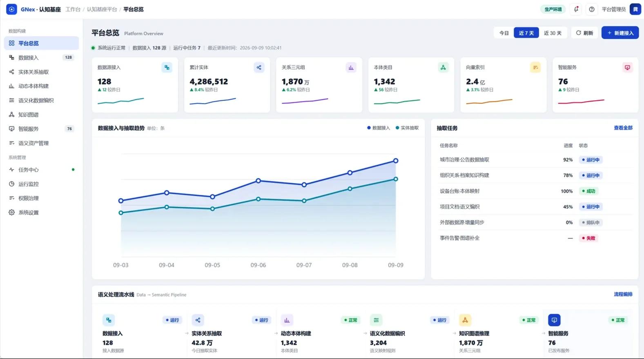Click the teal chart point above 09-06
Screen dimensions: 644x359
point(258,199)
